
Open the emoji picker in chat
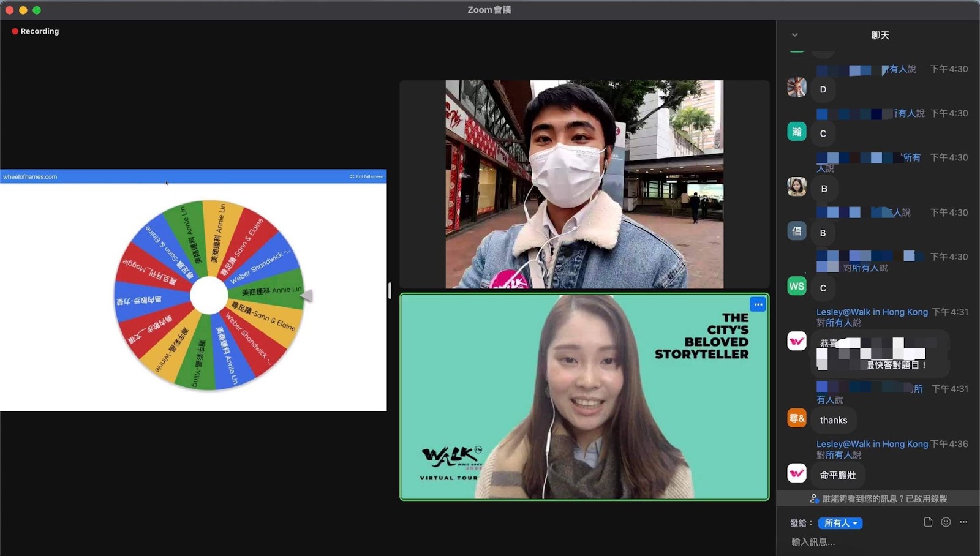tap(946, 522)
